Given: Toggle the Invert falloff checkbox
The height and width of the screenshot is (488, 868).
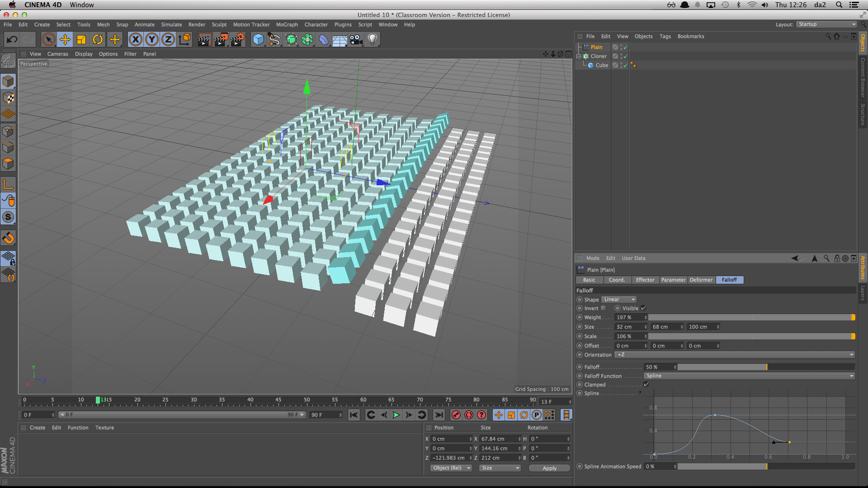Looking at the screenshot, I should (x=603, y=308).
